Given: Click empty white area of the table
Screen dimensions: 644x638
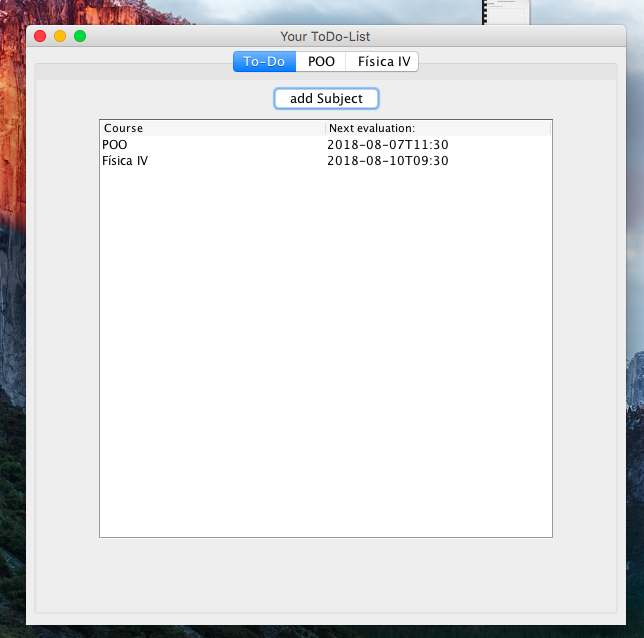Looking at the screenshot, I should 325,350.
